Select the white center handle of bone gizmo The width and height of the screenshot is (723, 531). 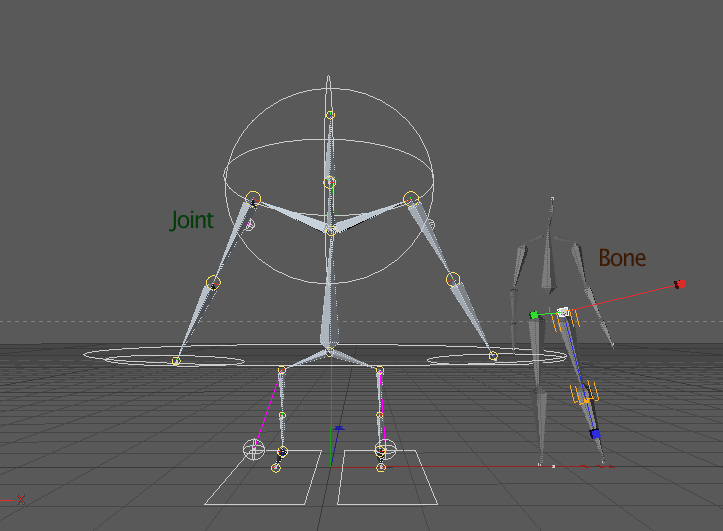(x=563, y=312)
